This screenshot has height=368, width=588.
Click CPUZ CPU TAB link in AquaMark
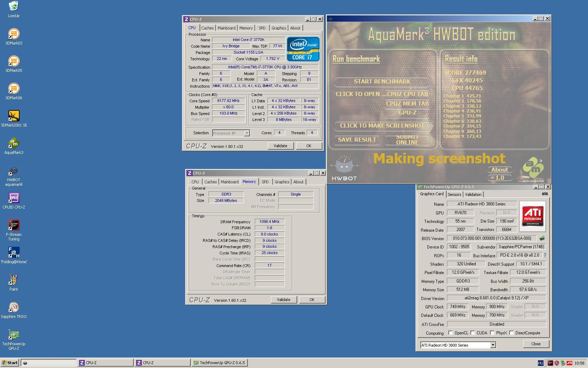(x=407, y=94)
